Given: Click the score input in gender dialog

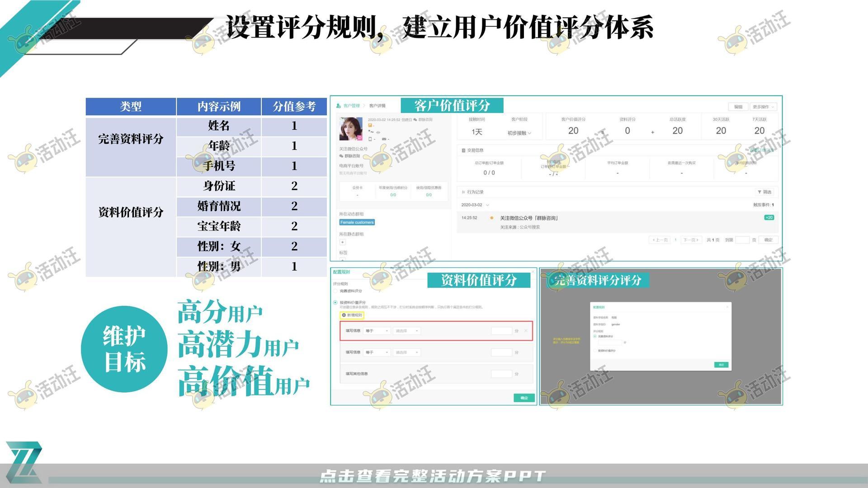Looking at the screenshot, I should coord(610,343).
